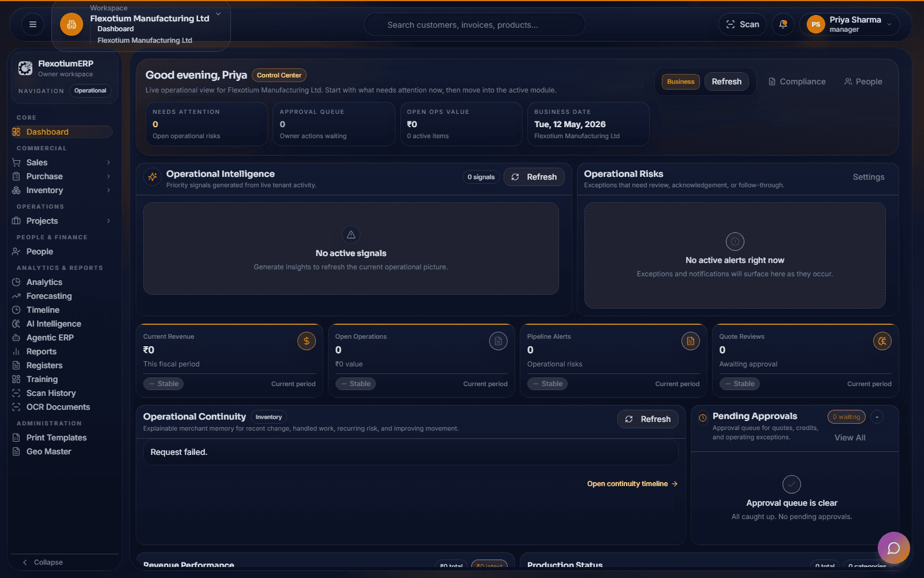This screenshot has height=578, width=924.
Task: Click the Scan button
Action: [x=743, y=24]
